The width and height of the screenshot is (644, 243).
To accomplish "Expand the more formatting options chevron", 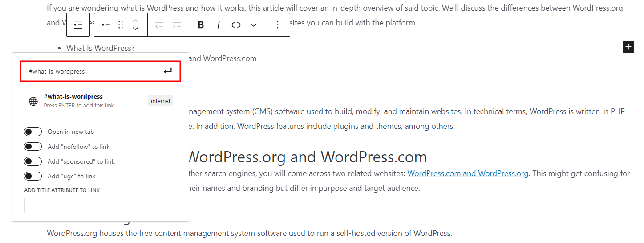I will [x=254, y=25].
